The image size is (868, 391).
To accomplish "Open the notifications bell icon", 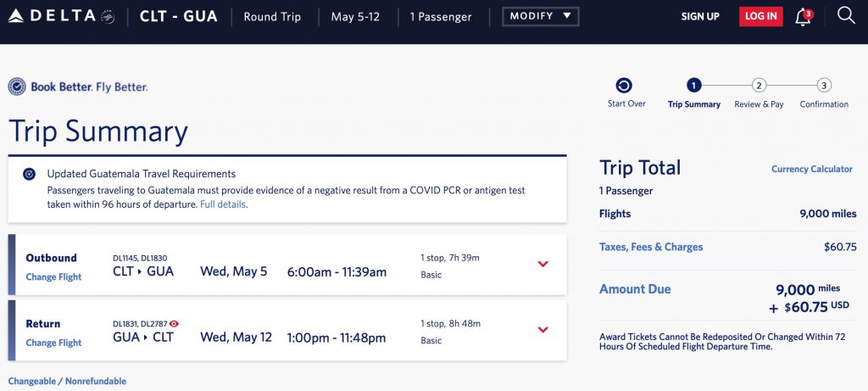I will pos(803,17).
